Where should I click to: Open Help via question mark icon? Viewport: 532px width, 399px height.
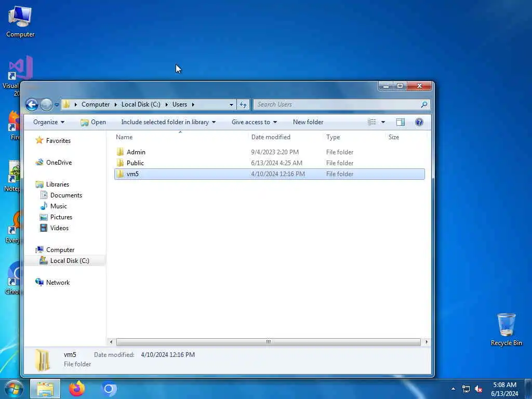coord(419,122)
